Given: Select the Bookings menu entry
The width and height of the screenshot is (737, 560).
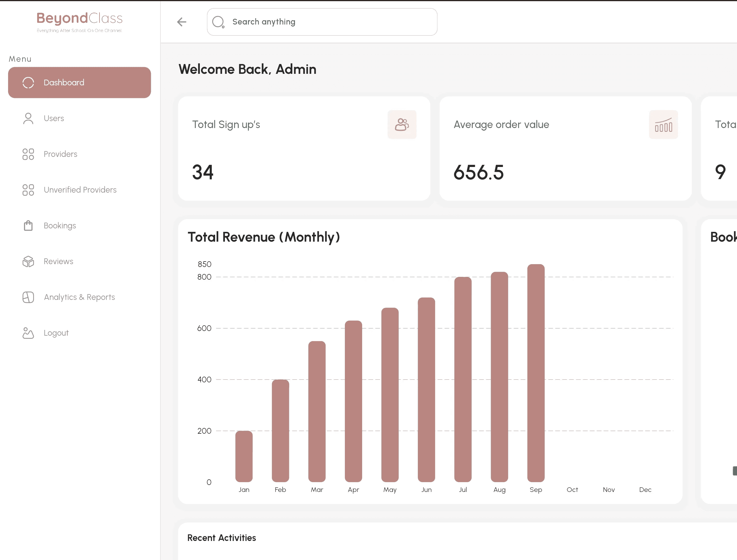Looking at the screenshot, I should point(60,226).
